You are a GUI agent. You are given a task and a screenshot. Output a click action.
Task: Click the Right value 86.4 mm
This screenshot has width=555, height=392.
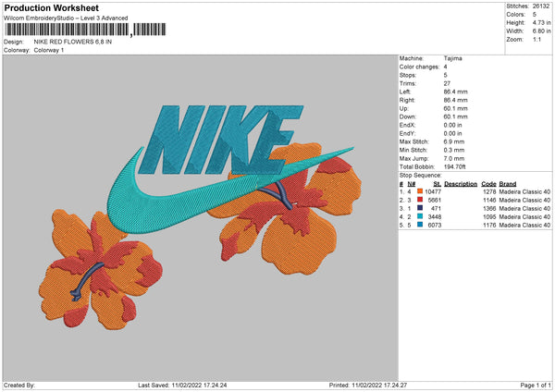point(455,100)
